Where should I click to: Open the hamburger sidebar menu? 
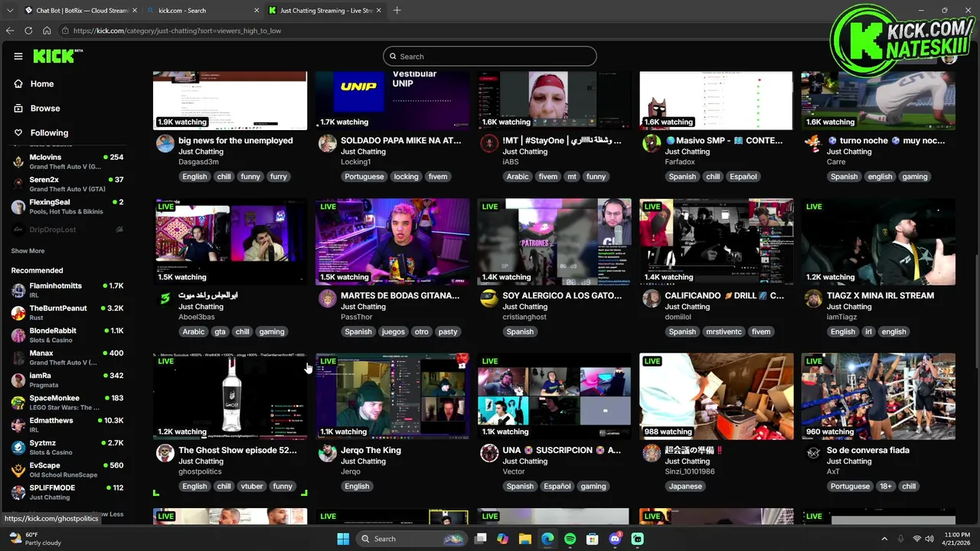(18, 56)
